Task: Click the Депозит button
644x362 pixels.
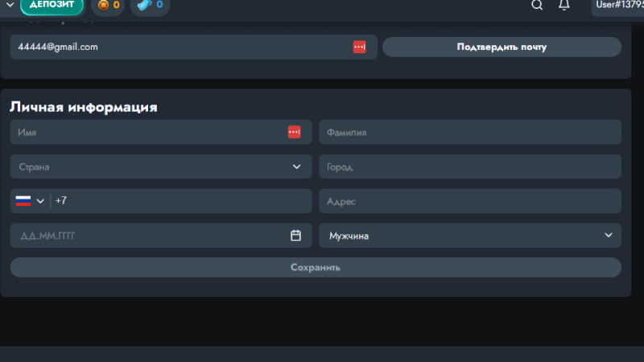Action: coord(52,6)
